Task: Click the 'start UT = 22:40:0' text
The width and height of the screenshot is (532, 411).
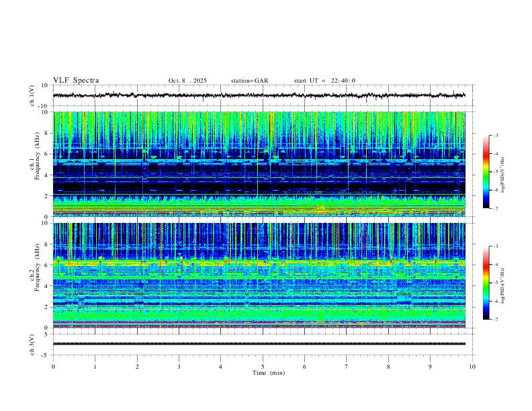Action: click(324, 81)
